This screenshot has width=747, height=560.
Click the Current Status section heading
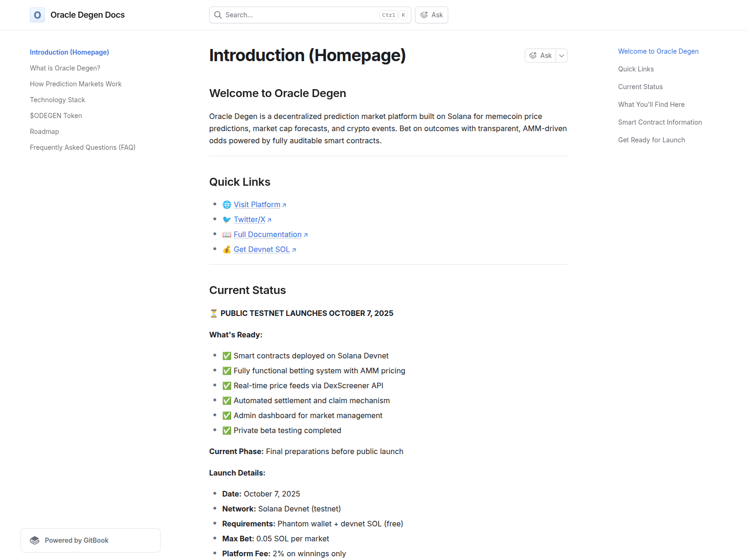pyautogui.click(x=247, y=290)
